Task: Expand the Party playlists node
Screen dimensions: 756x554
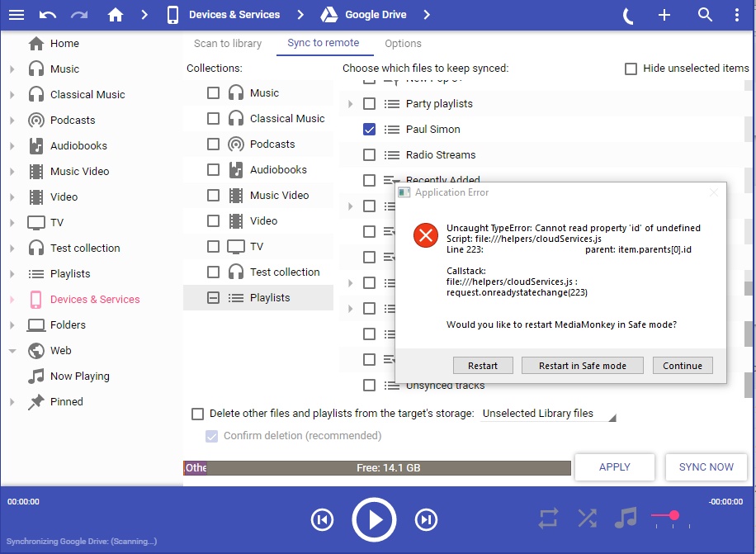Action: pos(350,104)
